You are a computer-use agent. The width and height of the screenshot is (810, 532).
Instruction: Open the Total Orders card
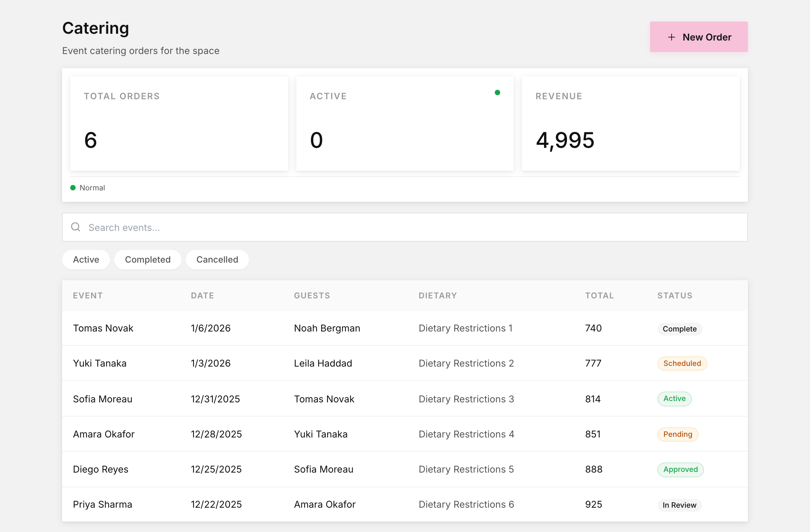click(x=179, y=123)
